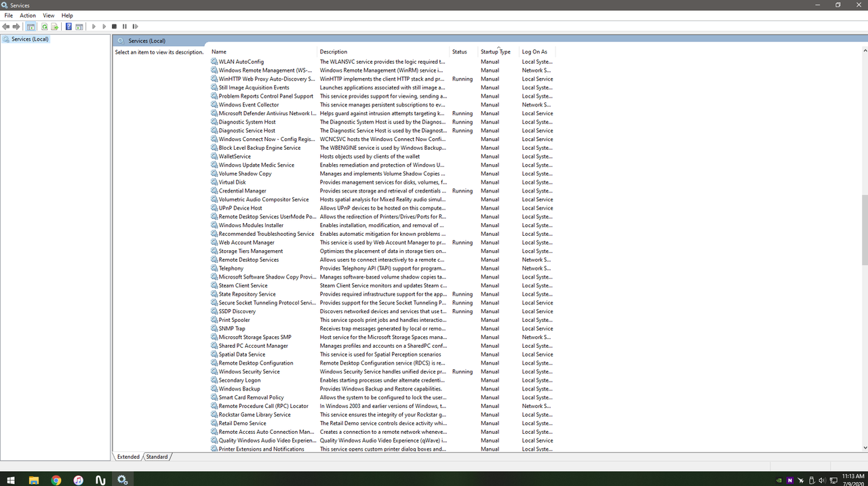Click the gear icon beside Steam Client Service
Image resolution: width=868 pixels, height=486 pixels.
pyautogui.click(x=214, y=285)
